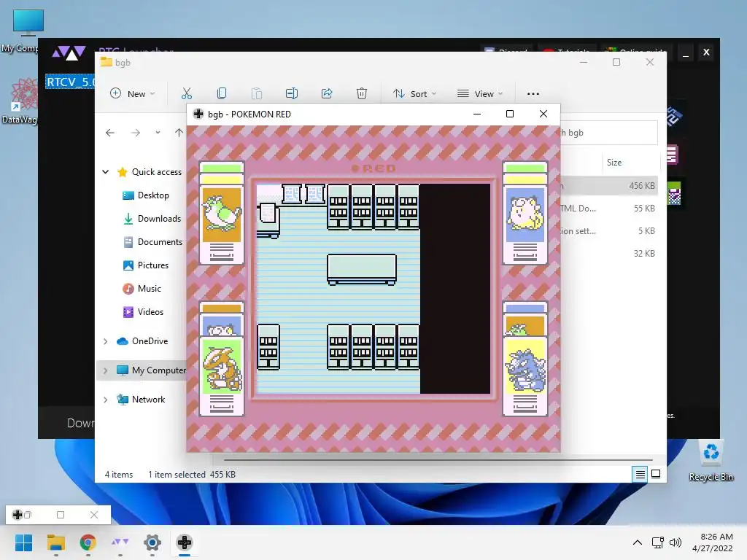Image resolution: width=747 pixels, height=560 pixels.
Task: Select Downloads in navigation pane
Action: [x=152, y=219]
